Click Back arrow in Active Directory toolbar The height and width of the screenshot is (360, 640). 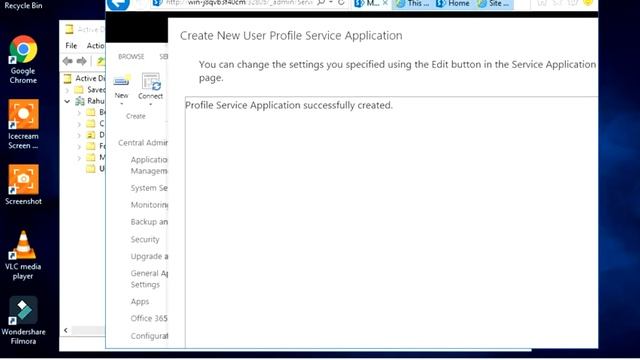point(68,61)
